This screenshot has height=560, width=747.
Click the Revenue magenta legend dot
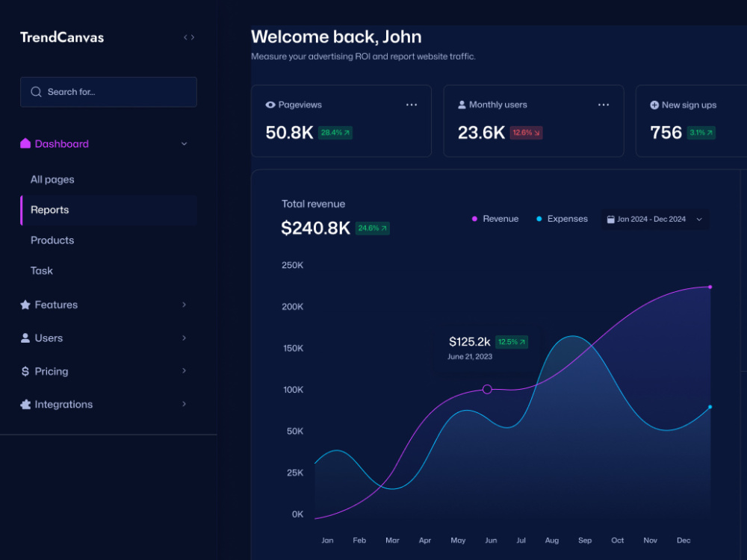474,219
